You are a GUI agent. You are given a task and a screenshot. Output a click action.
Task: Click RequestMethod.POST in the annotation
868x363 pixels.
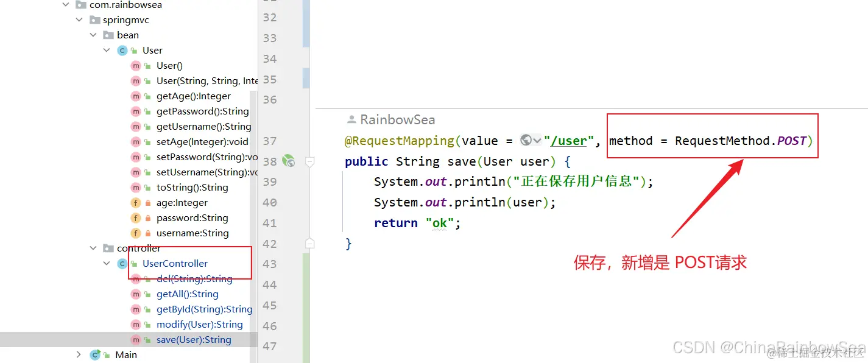point(740,141)
